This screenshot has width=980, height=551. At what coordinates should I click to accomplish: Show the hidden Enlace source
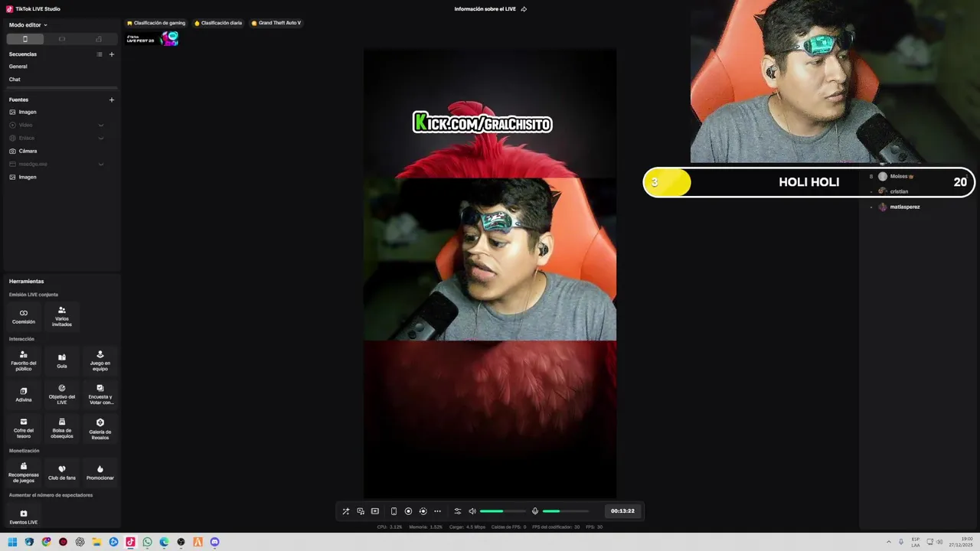(100, 138)
